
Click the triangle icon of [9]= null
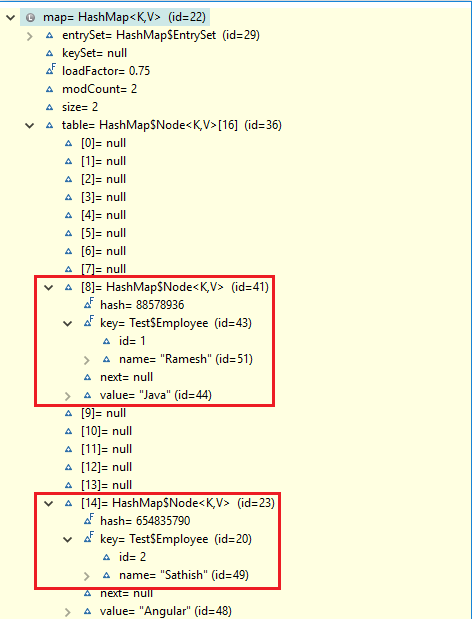pyautogui.click(x=69, y=413)
